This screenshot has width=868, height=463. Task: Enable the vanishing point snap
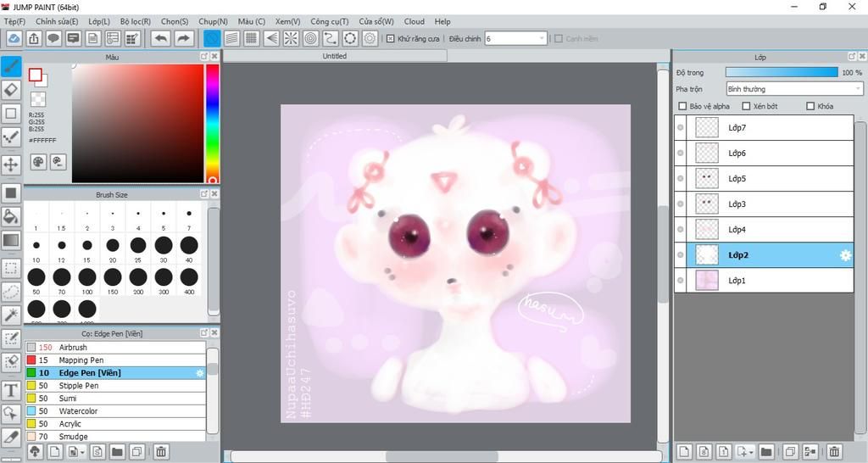[271, 39]
